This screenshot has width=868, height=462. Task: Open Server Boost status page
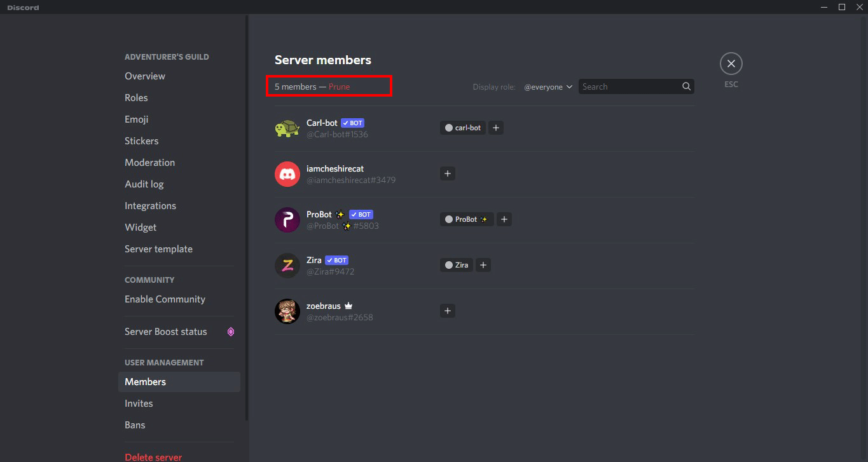tap(166, 332)
